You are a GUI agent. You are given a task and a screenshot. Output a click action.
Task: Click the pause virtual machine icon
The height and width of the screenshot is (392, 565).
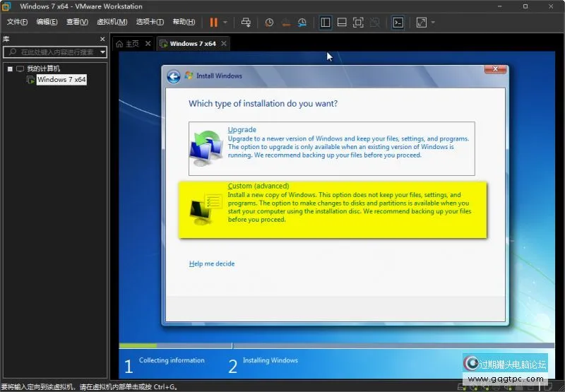click(214, 22)
